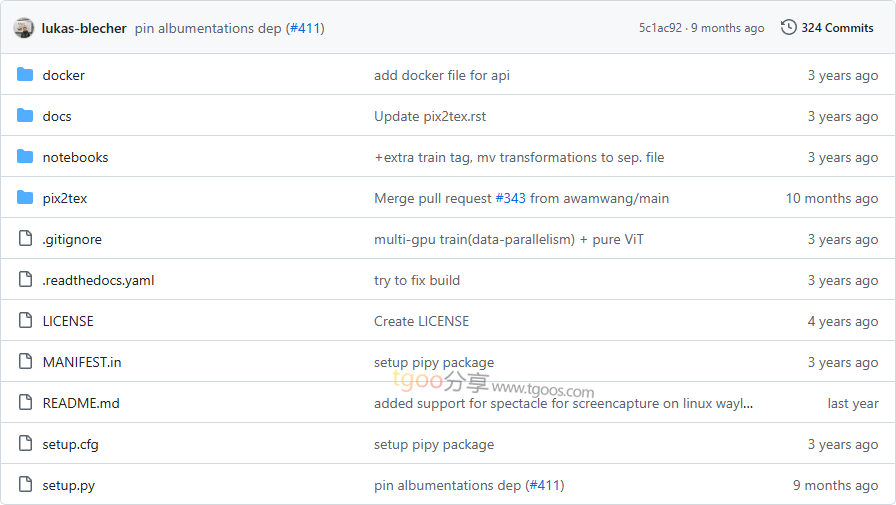This screenshot has height=505, width=896.
Task: Open pull request #411 in header commit
Action: [304, 28]
